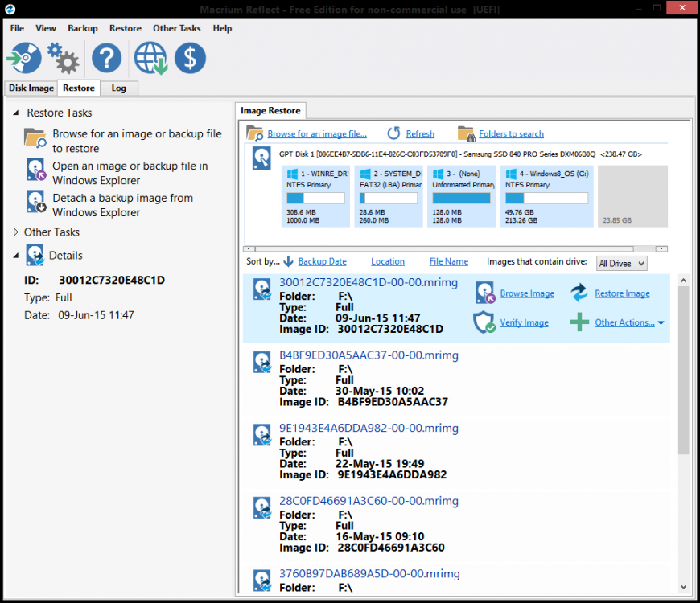Click the disk image backup toolbar icon
Image resolution: width=700 pixels, height=603 pixels.
click(x=25, y=58)
